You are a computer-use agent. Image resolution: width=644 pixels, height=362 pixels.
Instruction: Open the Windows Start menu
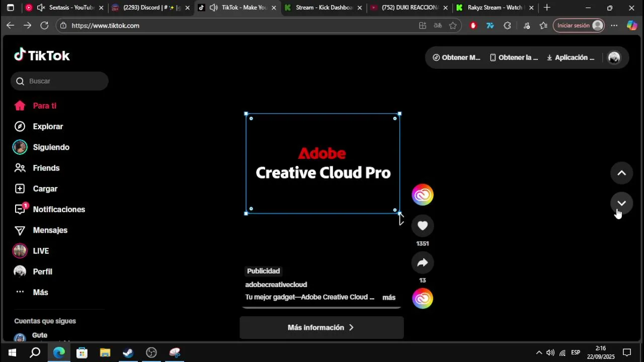(12, 352)
